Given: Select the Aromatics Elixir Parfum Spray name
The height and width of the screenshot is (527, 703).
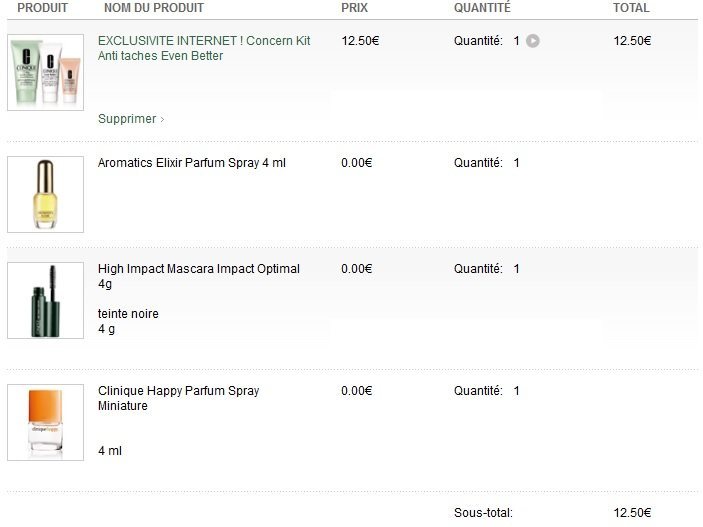Looking at the screenshot, I should pos(191,163).
